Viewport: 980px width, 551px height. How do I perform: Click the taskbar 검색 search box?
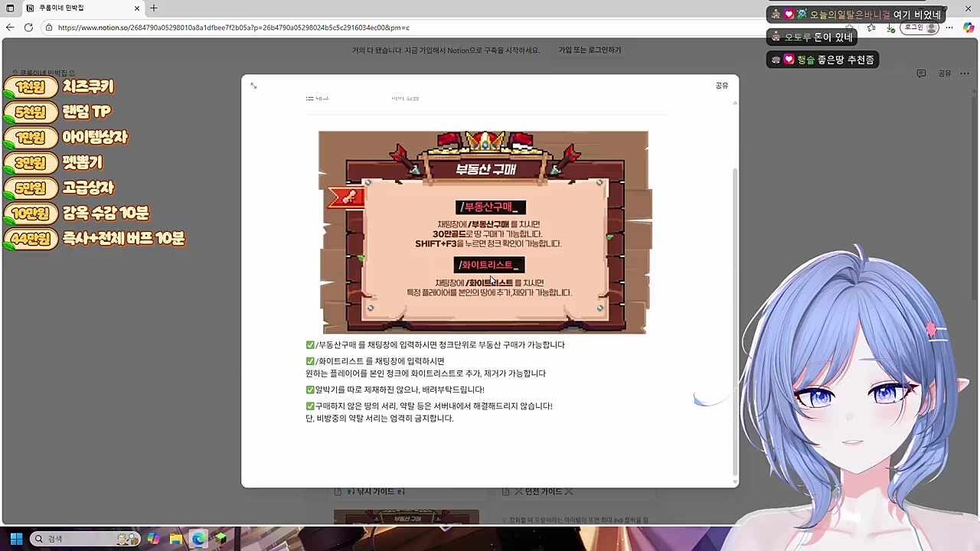84,539
